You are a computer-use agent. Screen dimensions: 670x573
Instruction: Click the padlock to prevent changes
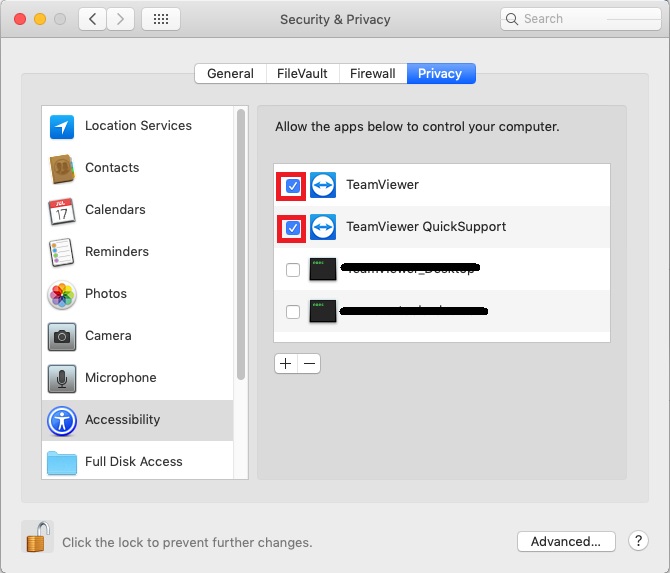coord(37,538)
